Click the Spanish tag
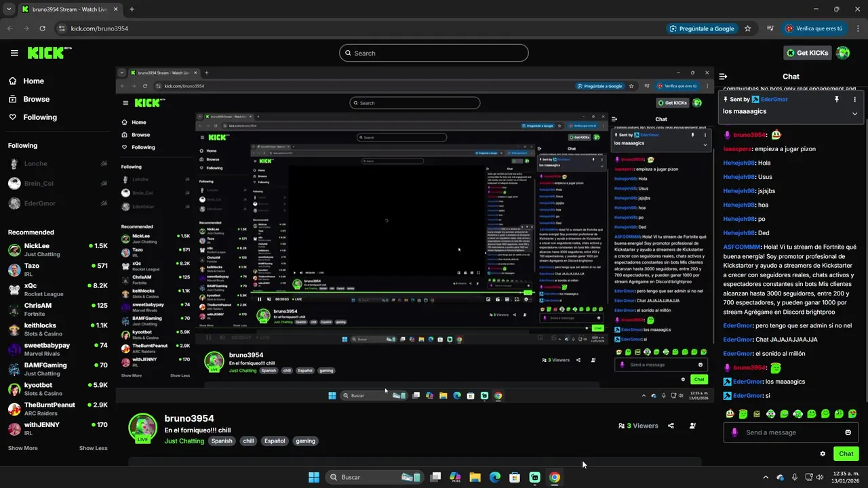The image size is (868, 488). tap(222, 441)
